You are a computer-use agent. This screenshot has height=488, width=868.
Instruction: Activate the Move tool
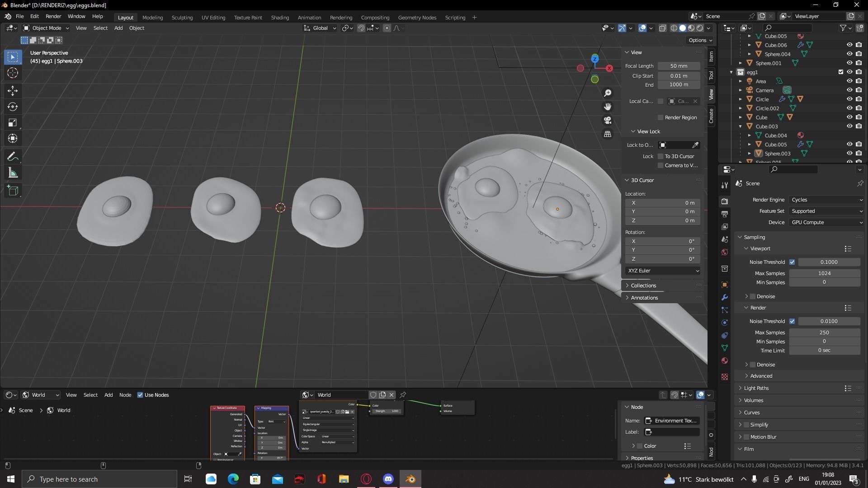(13, 91)
